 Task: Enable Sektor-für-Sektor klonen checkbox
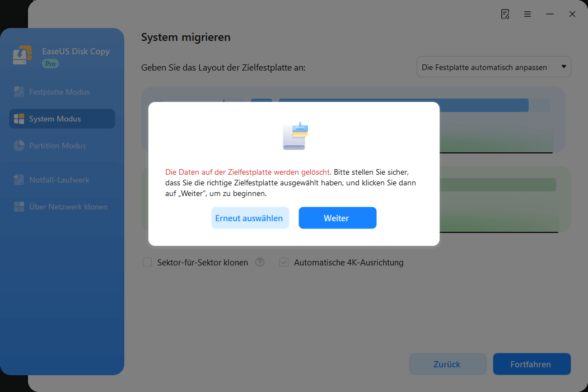[x=147, y=262]
